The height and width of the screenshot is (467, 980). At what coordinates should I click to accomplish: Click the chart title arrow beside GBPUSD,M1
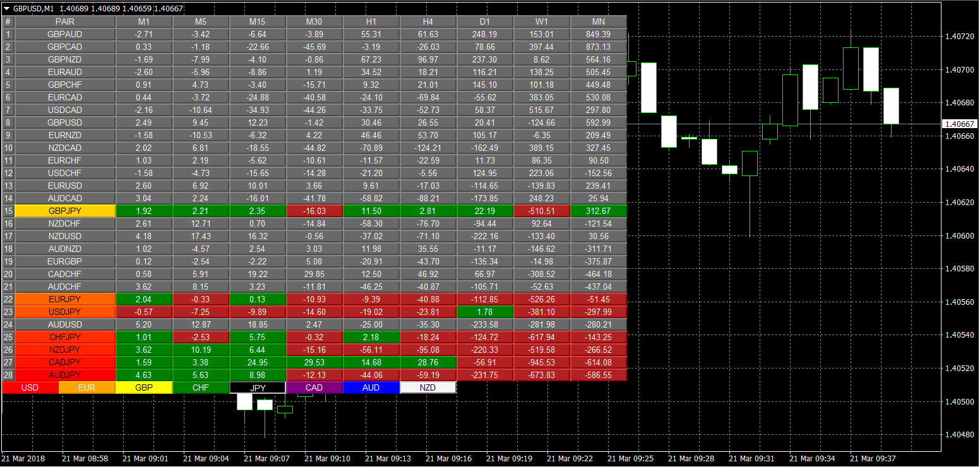pyautogui.click(x=6, y=8)
